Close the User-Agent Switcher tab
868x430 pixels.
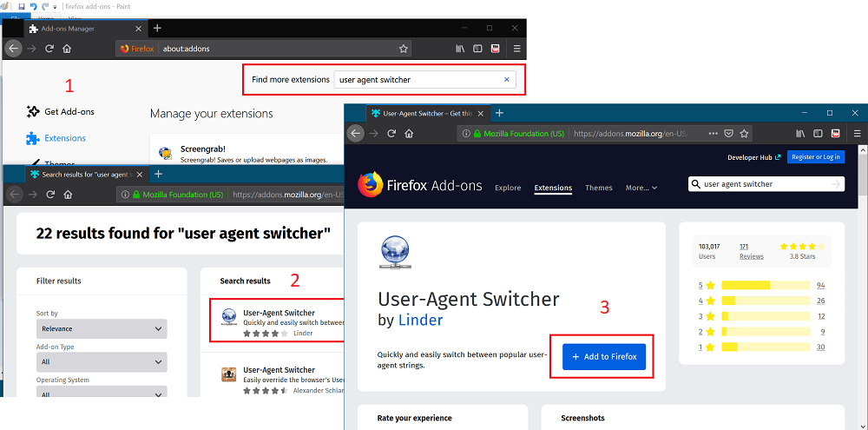(x=481, y=113)
